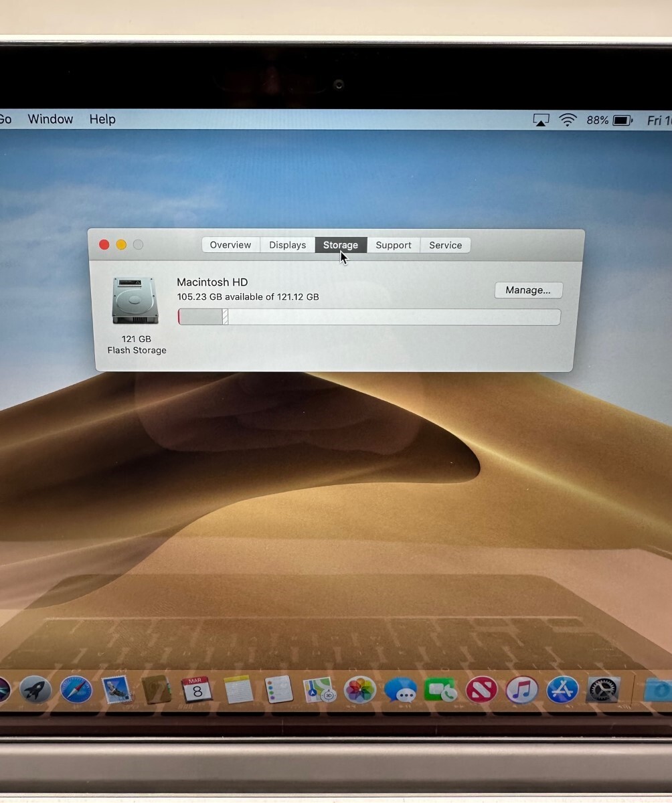This screenshot has height=803, width=672.
Task: Open the Service tab
Action: point(446,245)
